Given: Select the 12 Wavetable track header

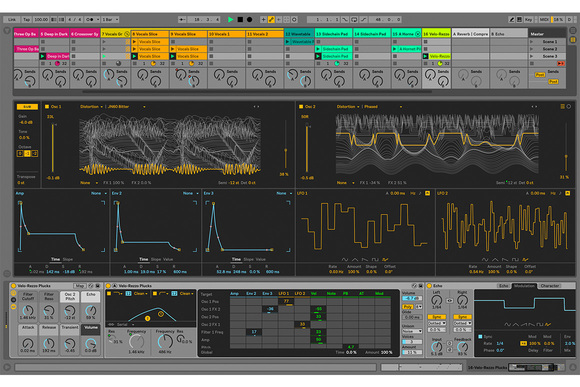Looking at the screenshot, I should [299, 34].
